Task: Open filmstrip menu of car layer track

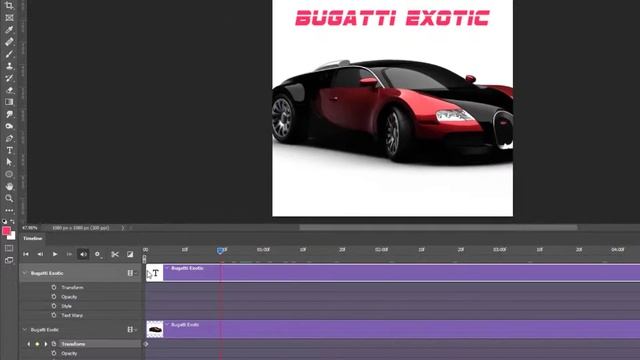Action: click(x=131, y=329)
